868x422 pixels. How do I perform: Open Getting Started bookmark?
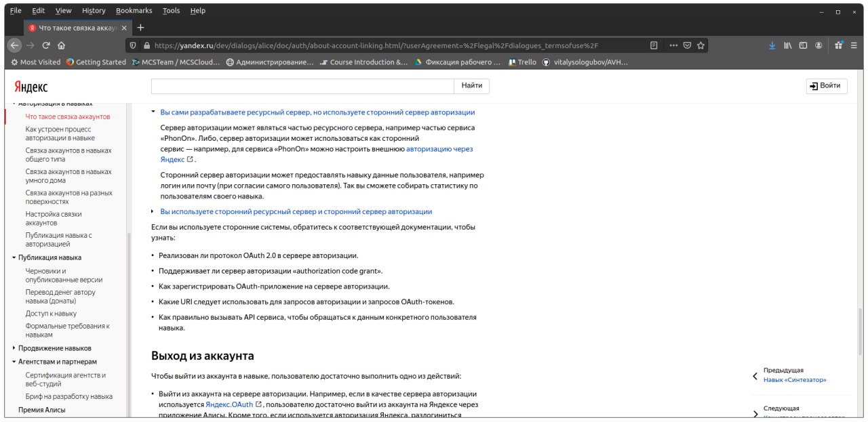[x=96, y=62]
